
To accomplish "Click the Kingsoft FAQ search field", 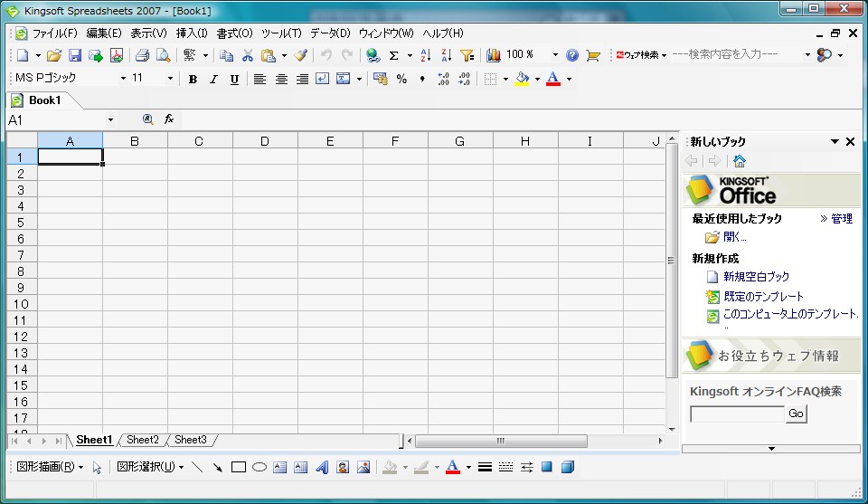I will coord(737,414).
